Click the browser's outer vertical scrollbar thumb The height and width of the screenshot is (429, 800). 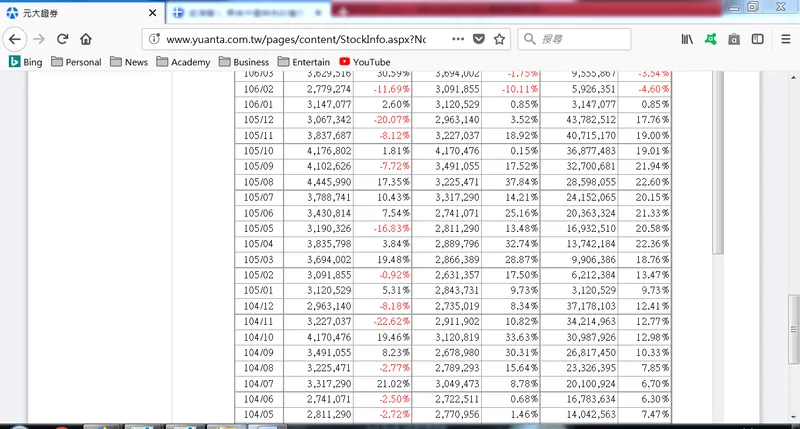(793, 329)
